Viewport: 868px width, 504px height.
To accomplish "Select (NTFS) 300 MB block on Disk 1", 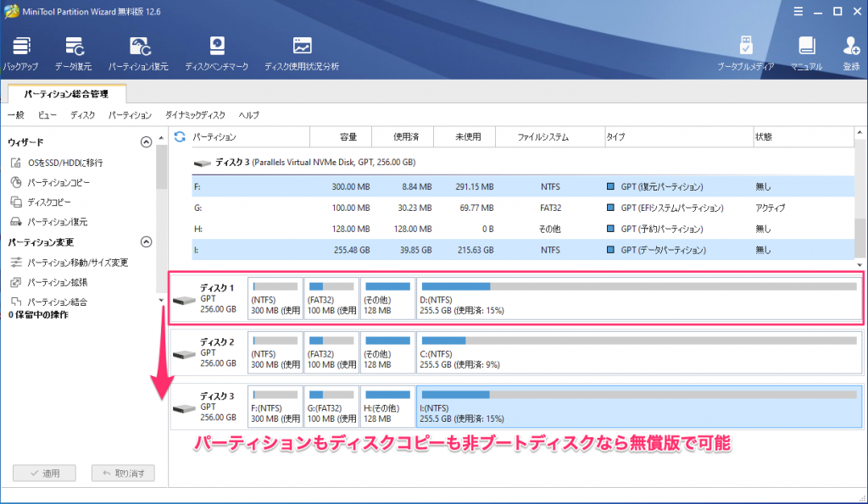I will coord(275,298).
